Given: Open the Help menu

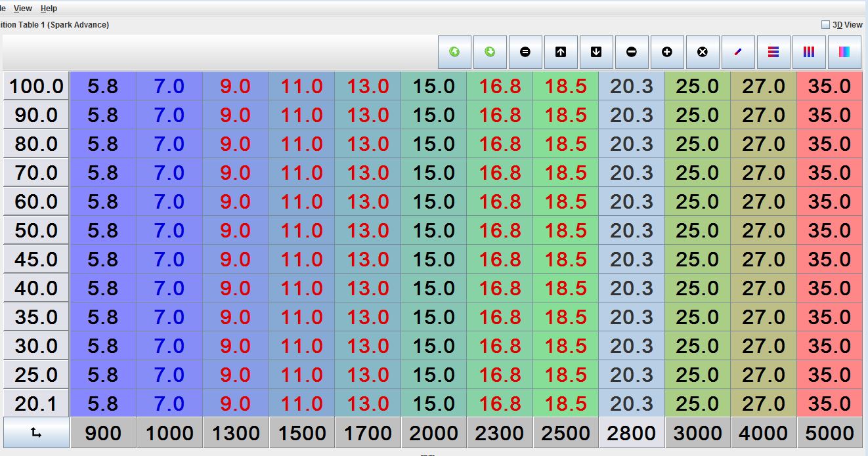Looking at the screenshot, I should pyautogui.click(x=49, y=9).
